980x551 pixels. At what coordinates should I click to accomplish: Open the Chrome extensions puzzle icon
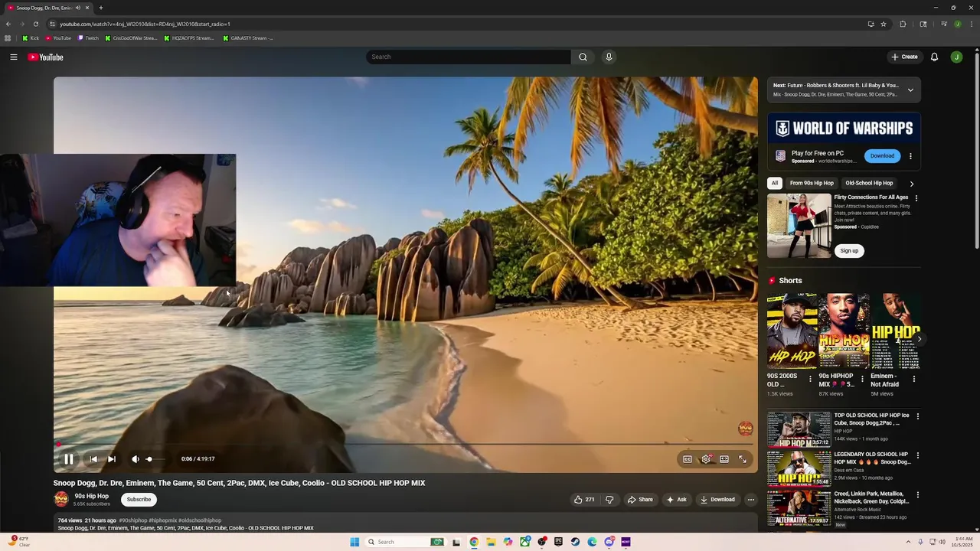(x=903, y=24)
